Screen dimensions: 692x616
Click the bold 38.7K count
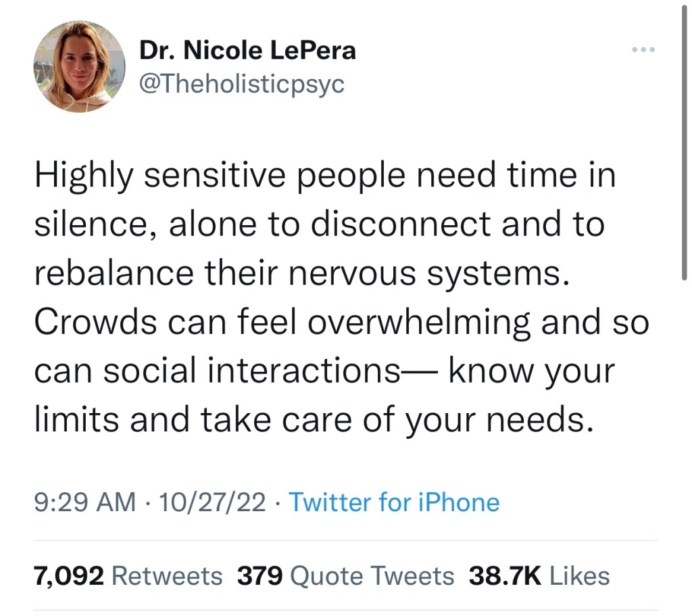tap(505, 575)
